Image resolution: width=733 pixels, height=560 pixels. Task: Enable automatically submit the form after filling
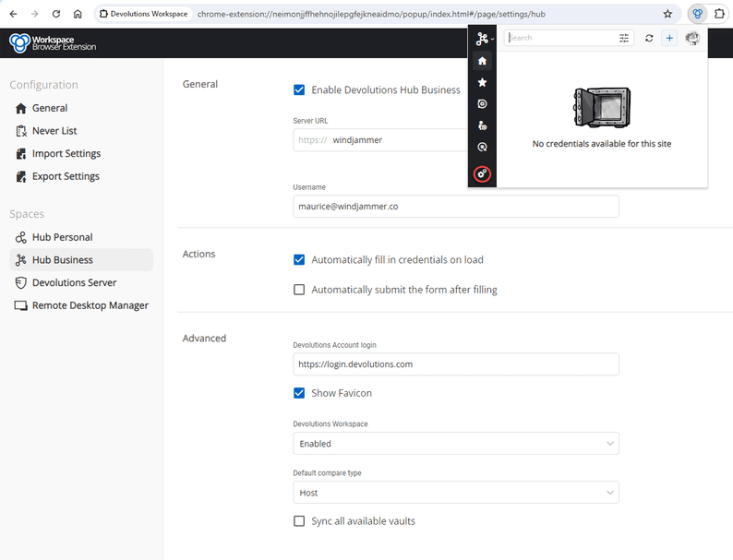click(299, 290)
